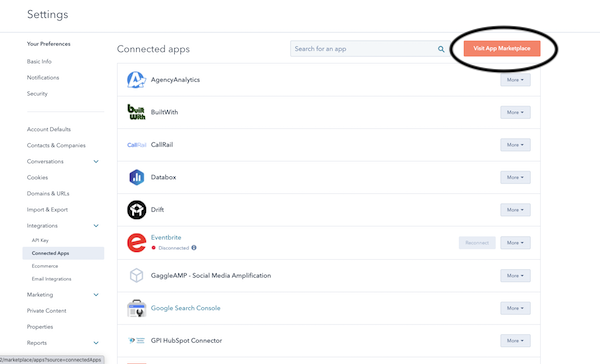
Task: Select Email Integrations in sidebar
Action: [51, 279]
